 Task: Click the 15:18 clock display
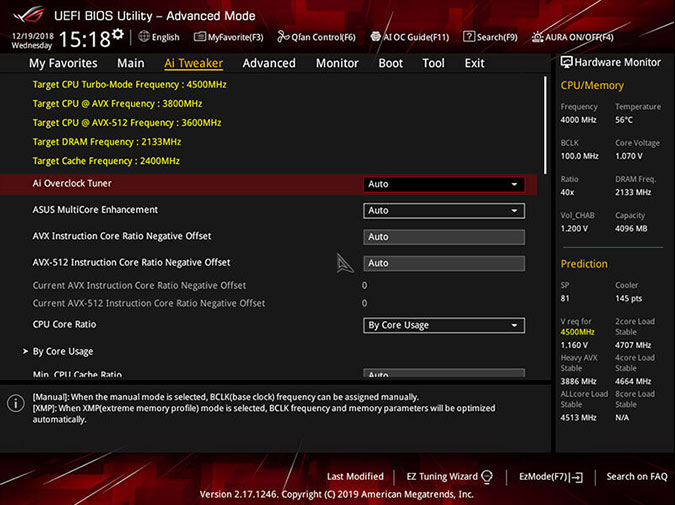point(85,39)
